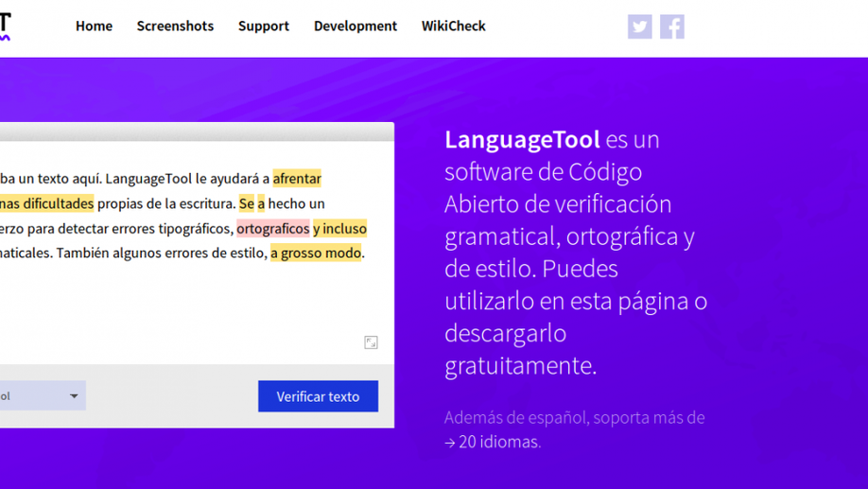Expand the language selection dropdown
868x489 pixels.
43,395
